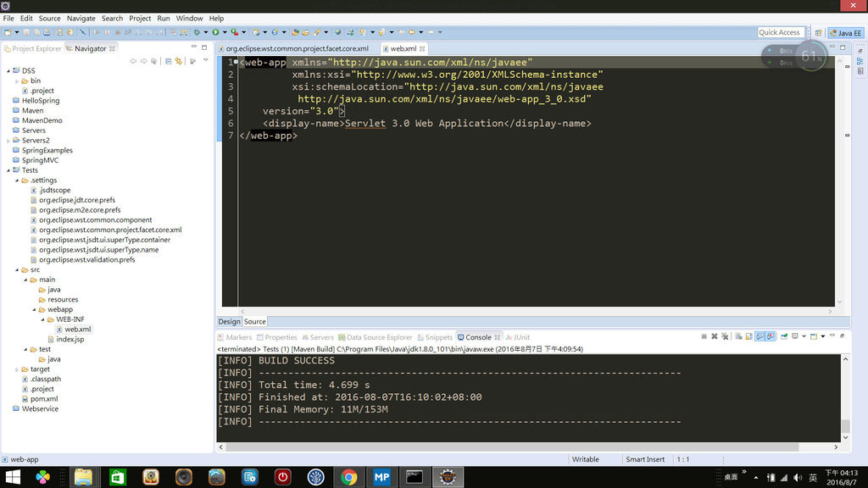
Task: Click the Back to previous edit arrow icon
Action: pyautogui.click(x=413, y=32)
